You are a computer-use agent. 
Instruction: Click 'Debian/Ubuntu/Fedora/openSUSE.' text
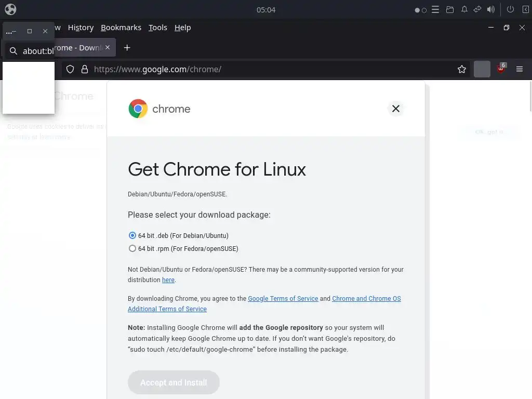tap(177, 194)
